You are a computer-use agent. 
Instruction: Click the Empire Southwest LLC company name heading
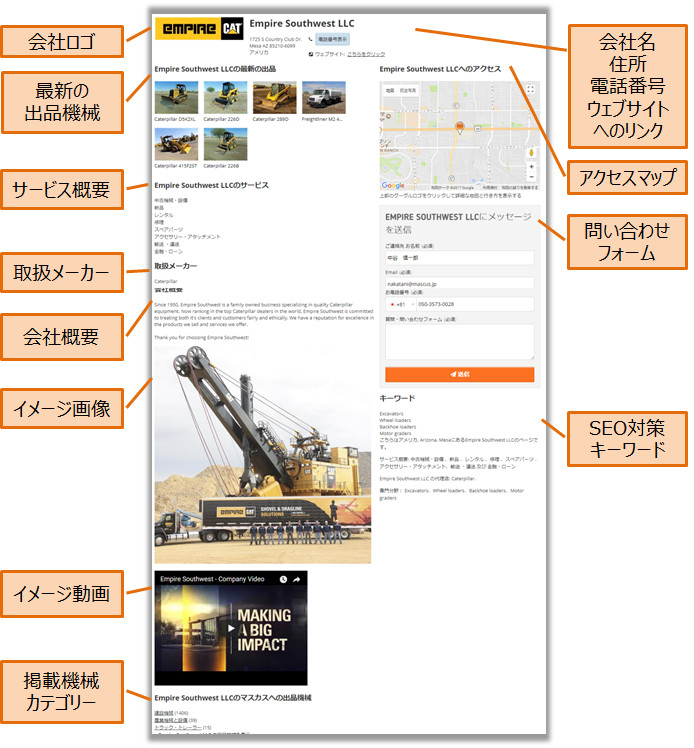pos(302,23)
